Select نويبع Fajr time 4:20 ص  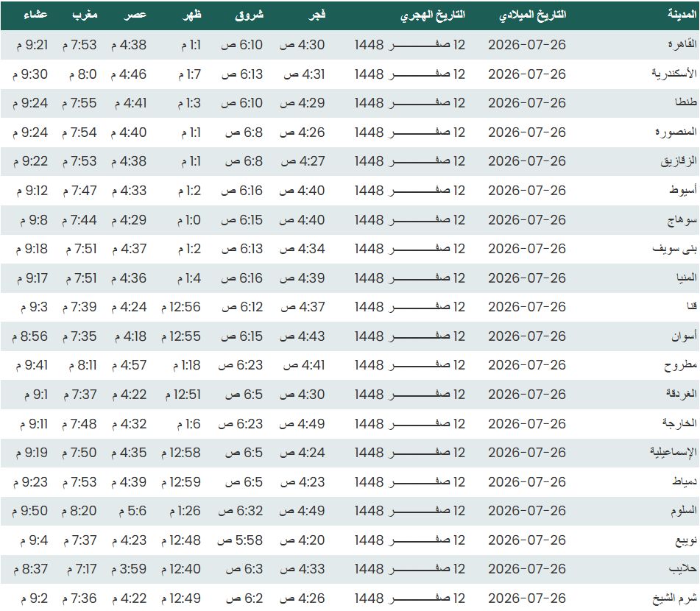pyautogui.click(x=303, y=540)
